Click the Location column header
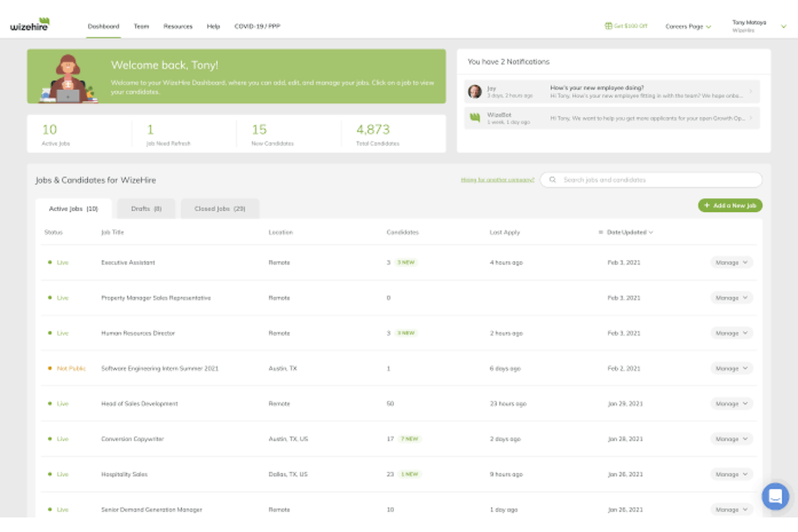 280,232
